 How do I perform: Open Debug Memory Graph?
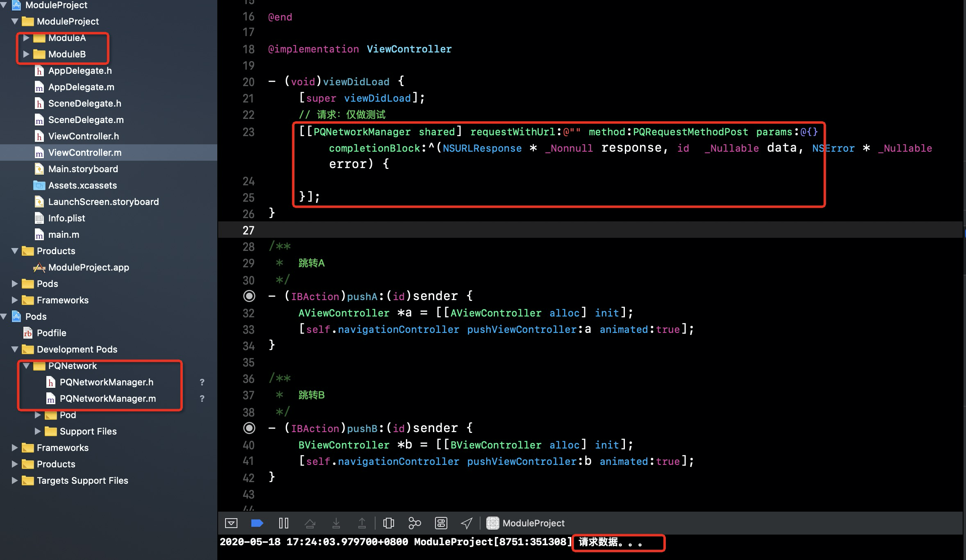coord(415,523)
